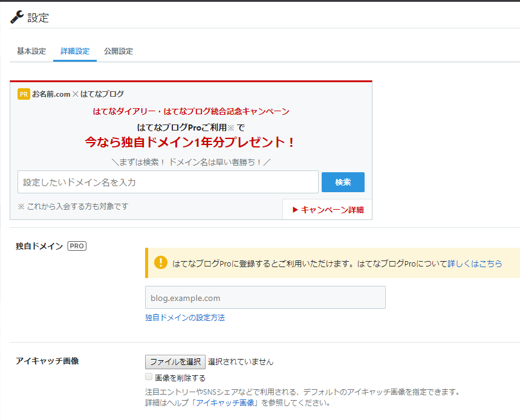The width and height of the screenshot is (520, 420).
Task: Click the blue 検索 search icon button
Action: point(343,182)
